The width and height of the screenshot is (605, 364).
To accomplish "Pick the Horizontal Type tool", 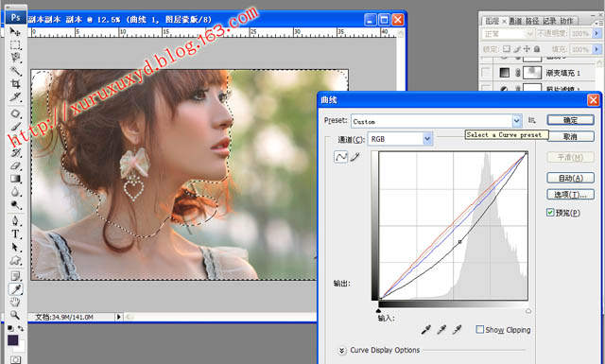I will tap(15, 234).
